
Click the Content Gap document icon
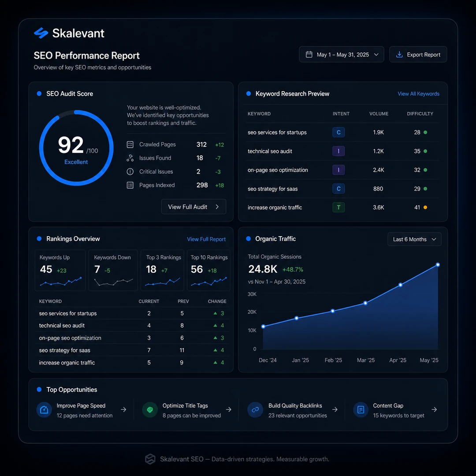(x=361, y=410)
